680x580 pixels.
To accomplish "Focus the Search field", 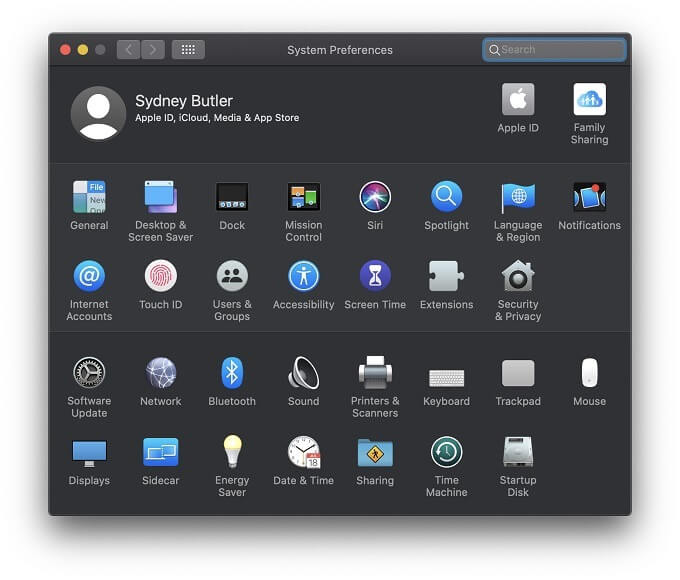I will tap(554, 50).
